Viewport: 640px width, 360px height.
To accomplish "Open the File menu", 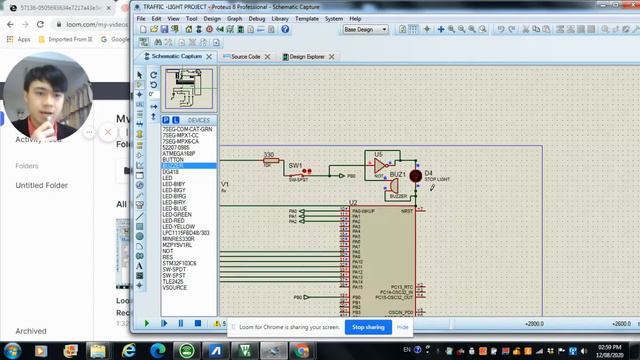I will [141, 19].
